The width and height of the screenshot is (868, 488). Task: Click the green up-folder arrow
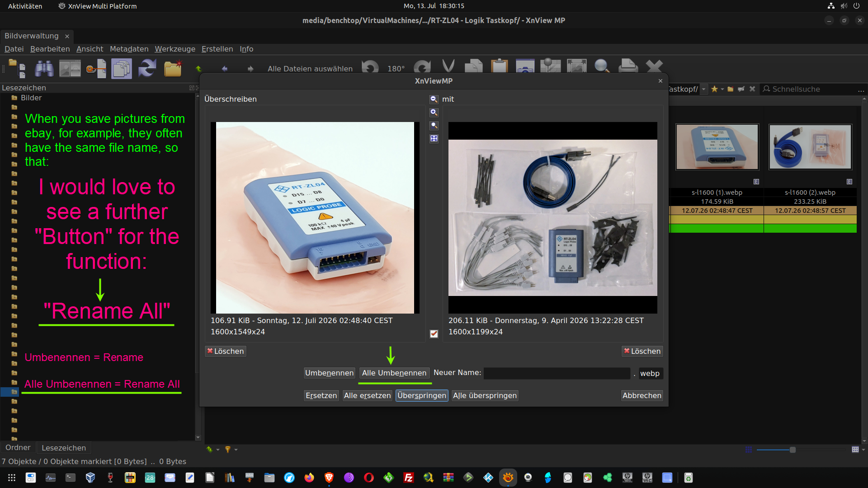(x=198, y=69)
